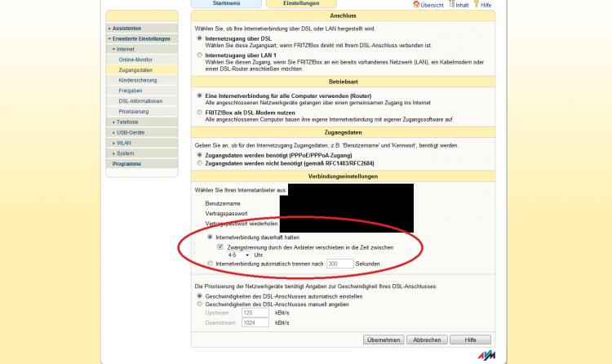Click the Abbrechen button
The image size is (612, 364).
[x=427, y=339]
